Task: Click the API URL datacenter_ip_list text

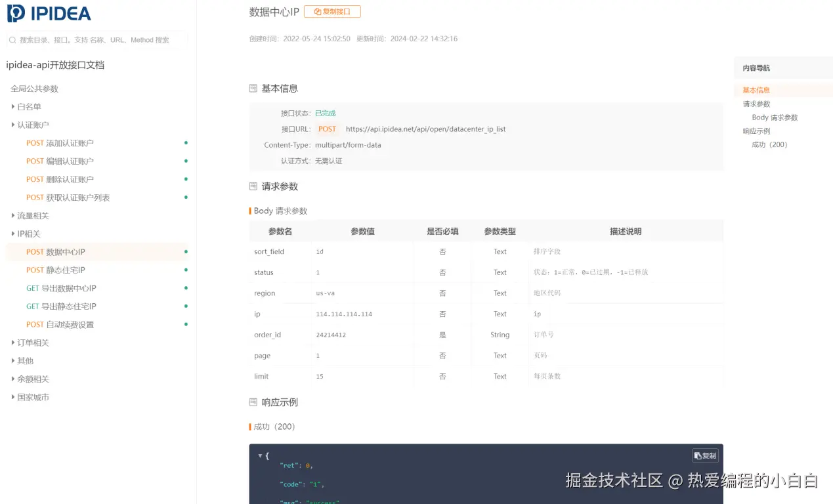Action: (425, 129)
